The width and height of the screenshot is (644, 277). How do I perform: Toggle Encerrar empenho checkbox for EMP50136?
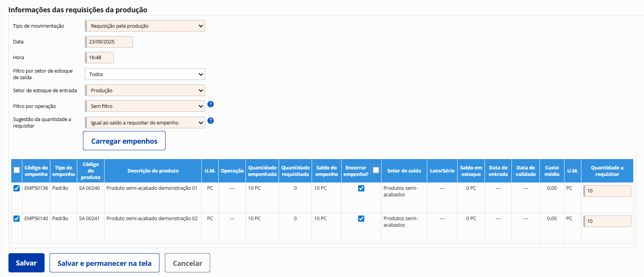[361, 188]
